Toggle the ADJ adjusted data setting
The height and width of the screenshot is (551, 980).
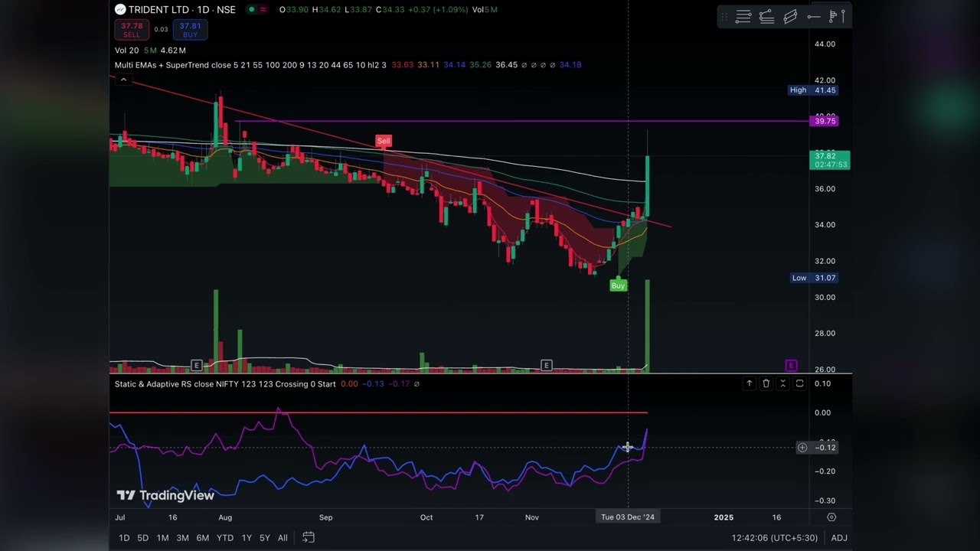[839, 538]
